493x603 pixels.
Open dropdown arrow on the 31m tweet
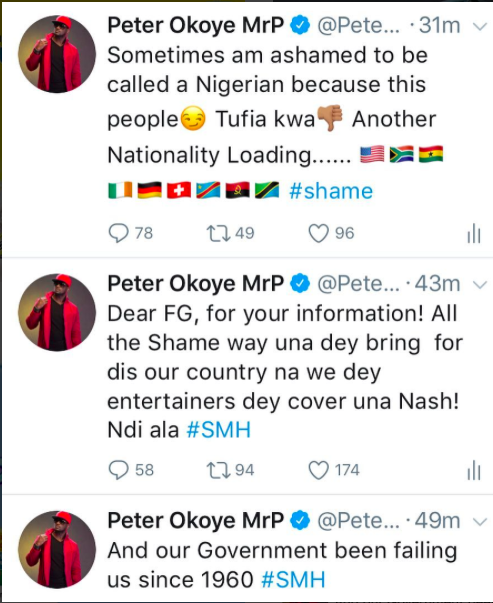[x=480, y=27]
